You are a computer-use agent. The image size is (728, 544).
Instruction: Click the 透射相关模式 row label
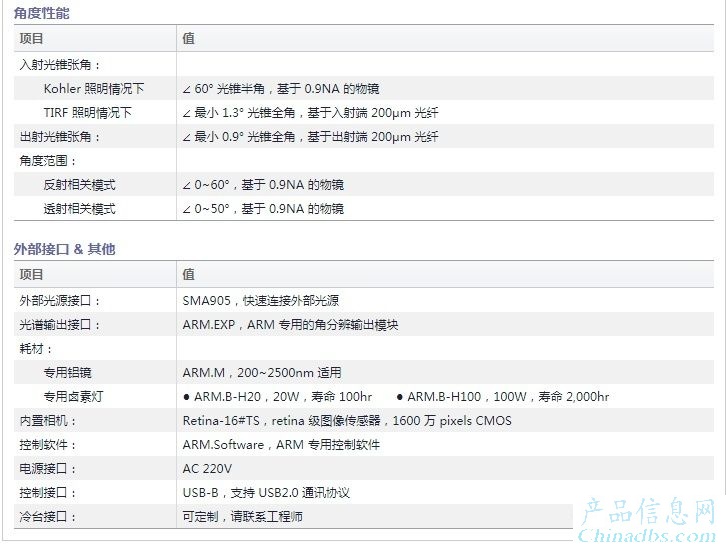79,209
